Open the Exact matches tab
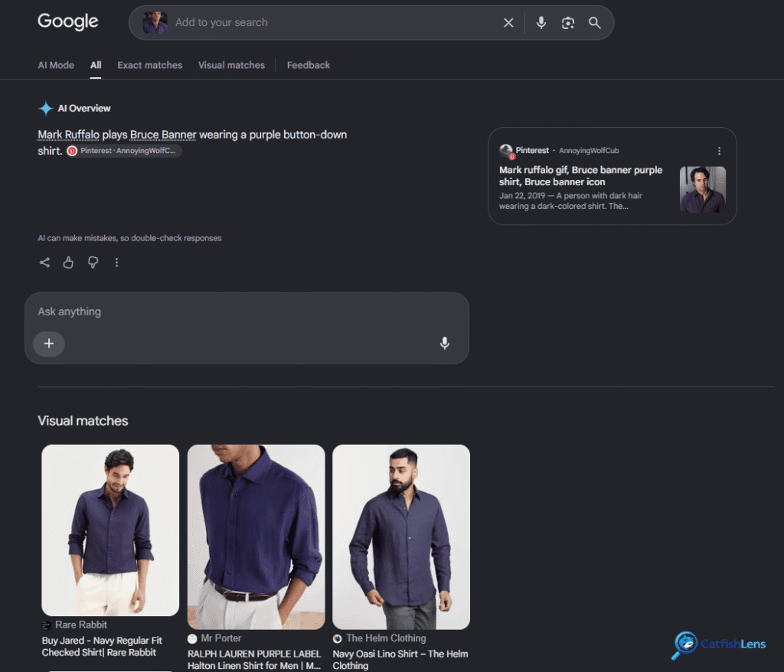Image resolution: width=784 pixels, height=672 pixels. 149,65
